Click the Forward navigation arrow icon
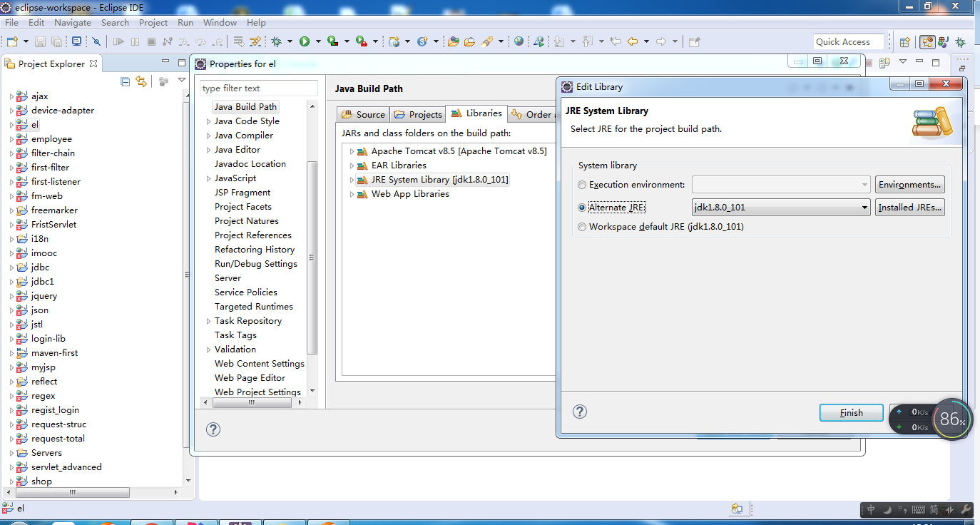Image resolution: width=980 pixels, height=525 pixels. click(x=661, y=42)
